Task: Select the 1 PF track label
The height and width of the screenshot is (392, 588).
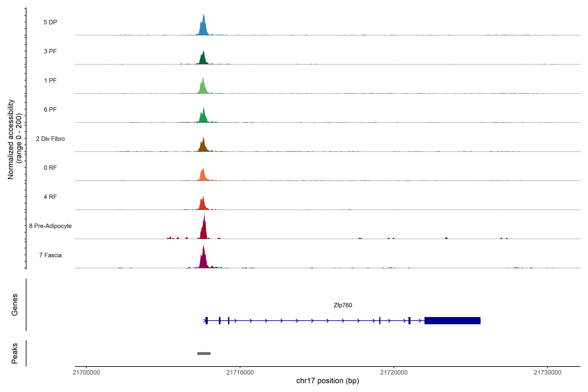Action: pyautogui.click(x=50, y=81)
